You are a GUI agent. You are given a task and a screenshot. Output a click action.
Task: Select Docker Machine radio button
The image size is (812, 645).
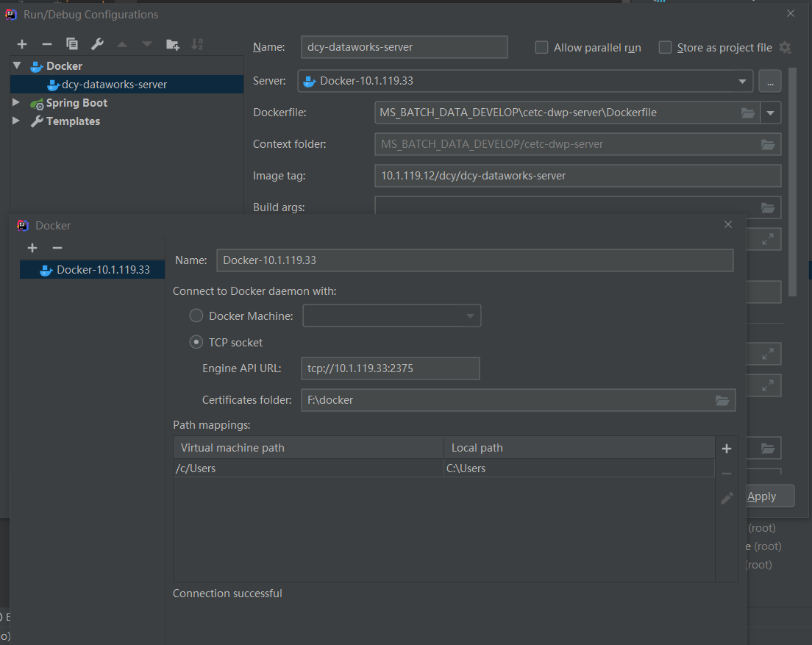point(196,316)
